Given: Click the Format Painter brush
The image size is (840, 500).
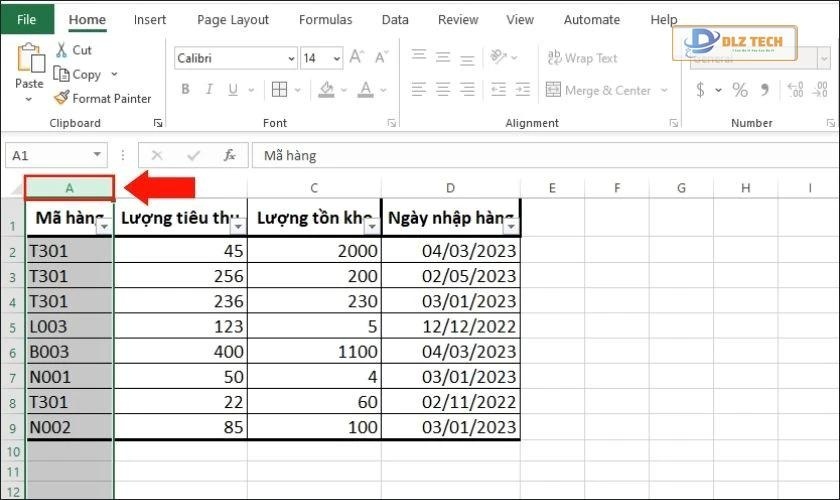Looking at the screenshot, I should pos(62,98).
